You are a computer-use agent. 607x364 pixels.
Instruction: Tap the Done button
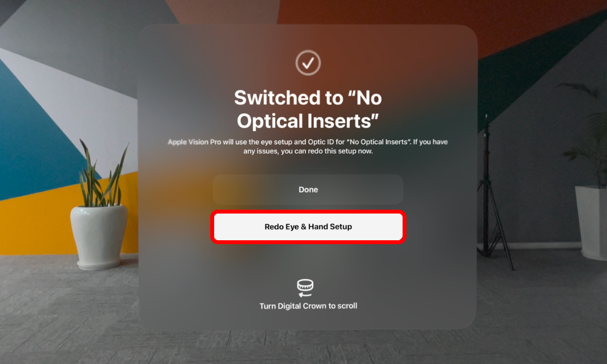pyautogui.click(x=308, y=190)
